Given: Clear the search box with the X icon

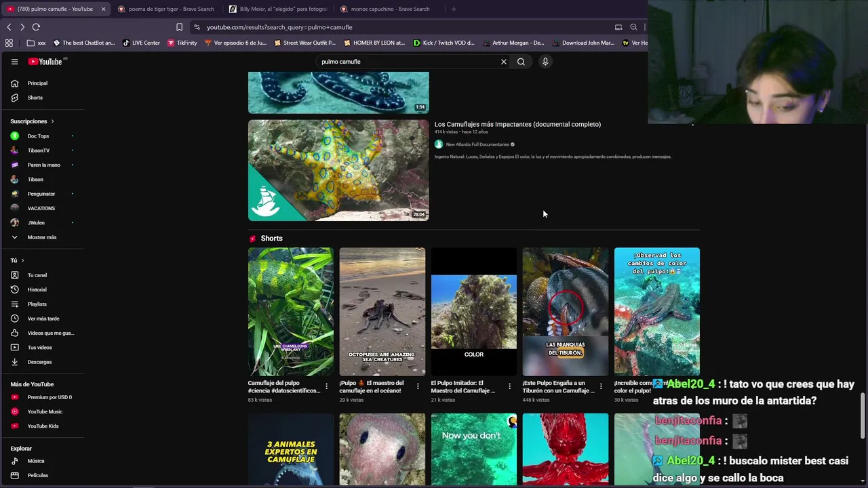Looking at the screenshot, I should pyautogui.click(x=504, y=62).
